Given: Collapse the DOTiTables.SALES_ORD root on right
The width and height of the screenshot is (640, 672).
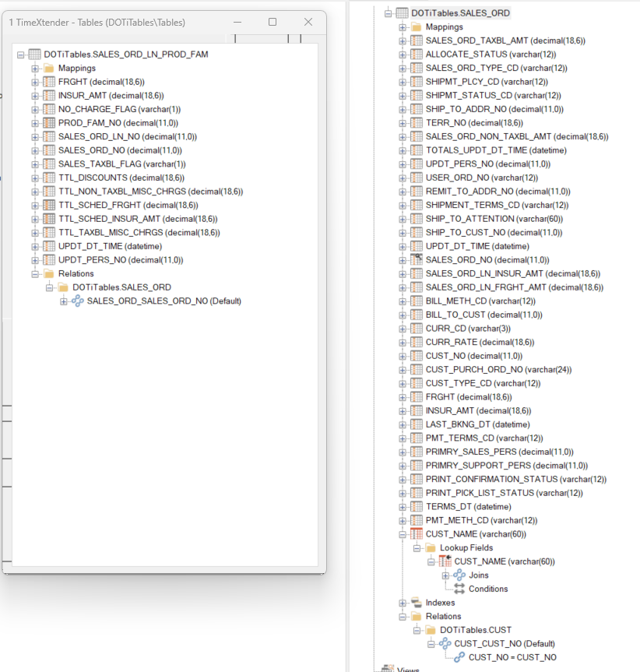Looking at the screenshot, I should click(388, 13).
